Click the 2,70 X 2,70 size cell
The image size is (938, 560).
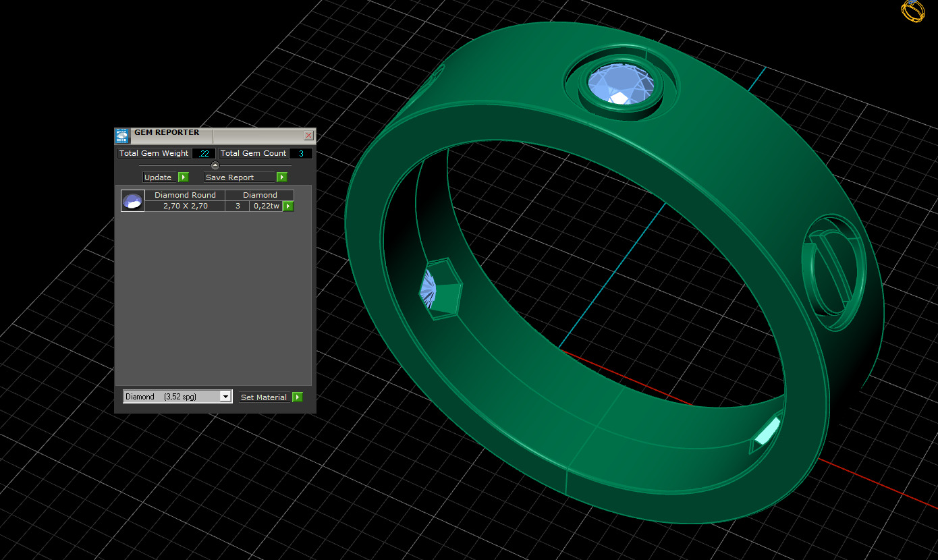[x=185, y=206]
